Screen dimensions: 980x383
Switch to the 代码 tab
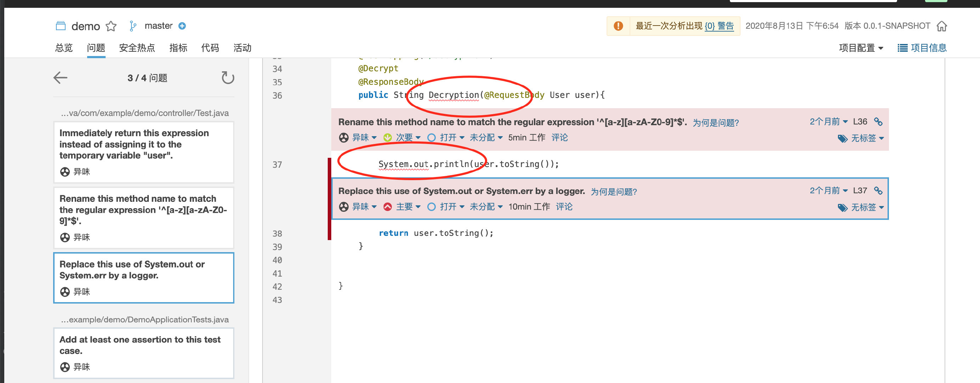coord(210,48)
